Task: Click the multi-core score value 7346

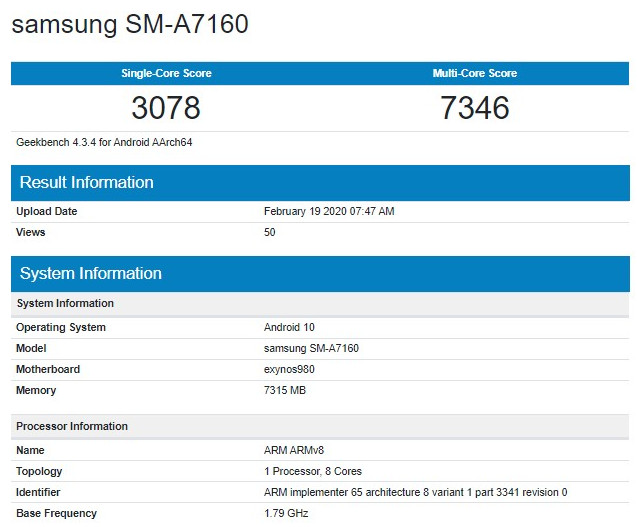Action: click(x=474, y=108)
